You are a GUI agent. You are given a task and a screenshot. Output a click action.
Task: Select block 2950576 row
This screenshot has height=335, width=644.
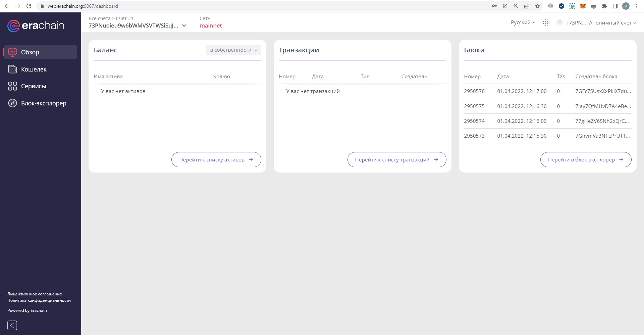tap(547, 91)
